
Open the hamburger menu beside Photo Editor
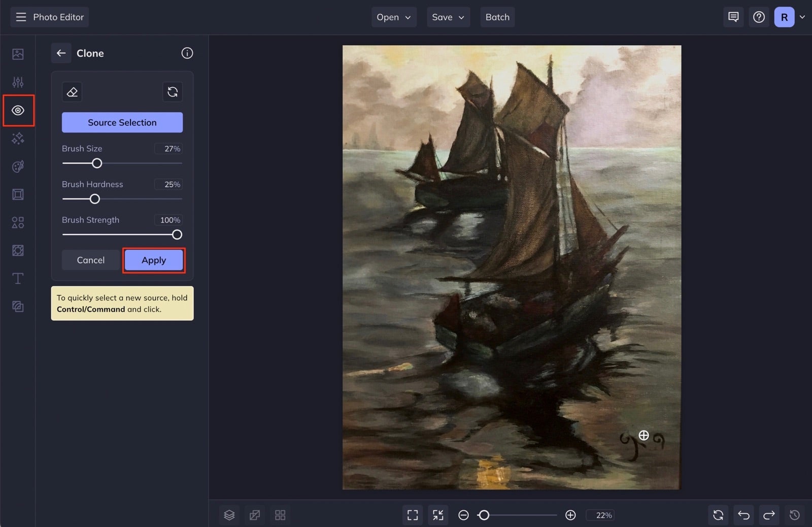[21, 17]
